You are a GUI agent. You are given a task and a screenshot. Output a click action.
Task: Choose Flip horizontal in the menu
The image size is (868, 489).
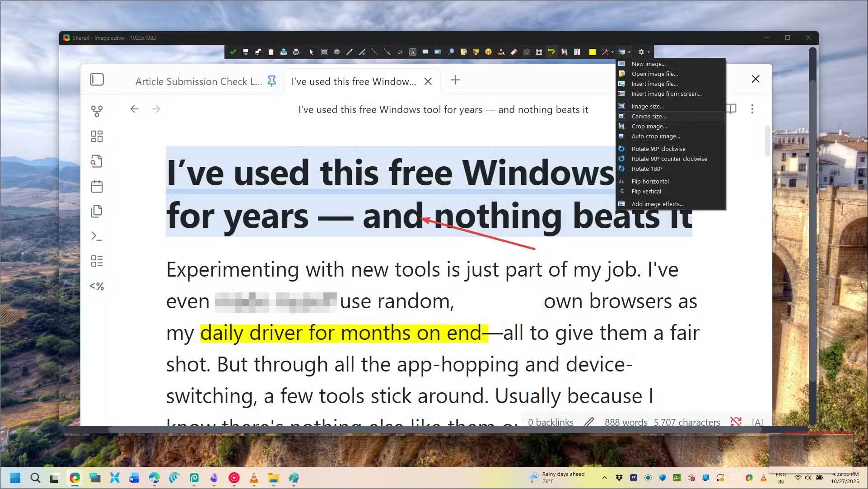(x=650, y=182)
